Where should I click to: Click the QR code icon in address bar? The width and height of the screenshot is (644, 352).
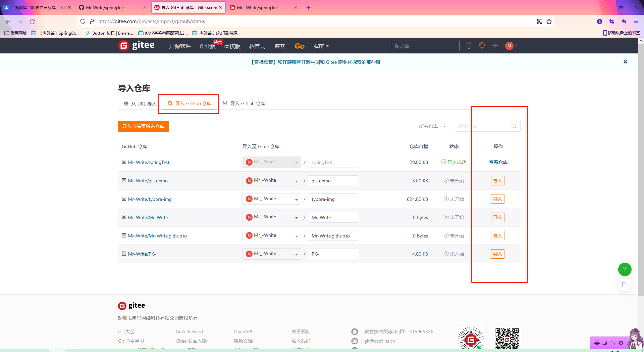point(540,21)
